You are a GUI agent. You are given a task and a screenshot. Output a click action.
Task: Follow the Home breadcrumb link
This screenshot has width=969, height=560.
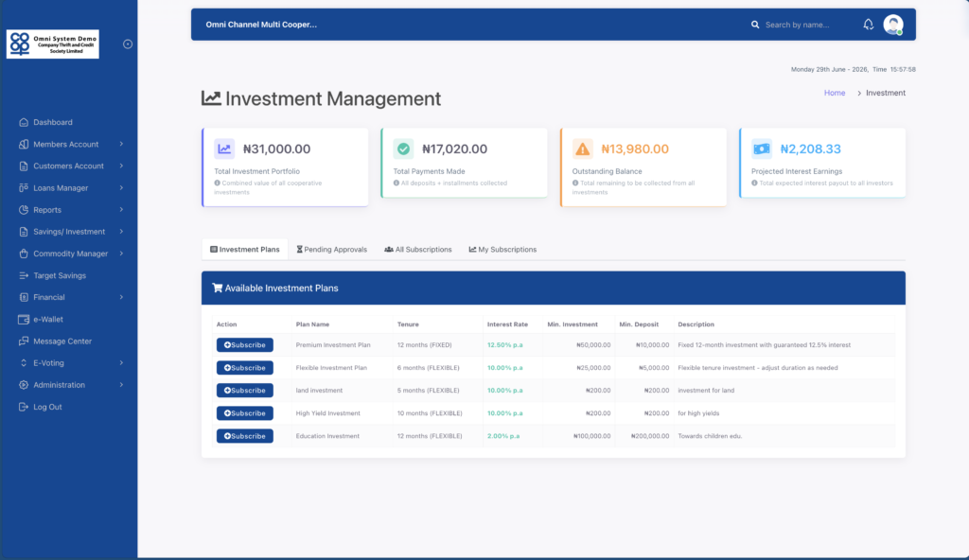tap(835, 93)
